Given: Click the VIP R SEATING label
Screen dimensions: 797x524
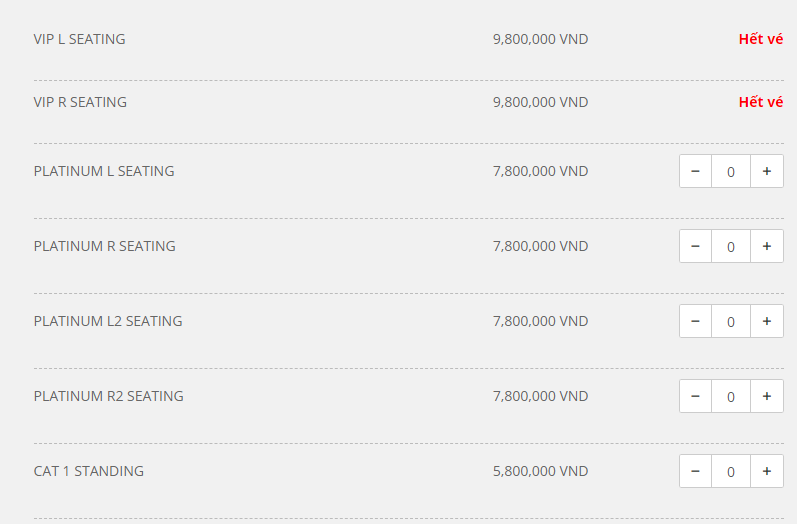Looking at the screenshot, I should 80,102.
